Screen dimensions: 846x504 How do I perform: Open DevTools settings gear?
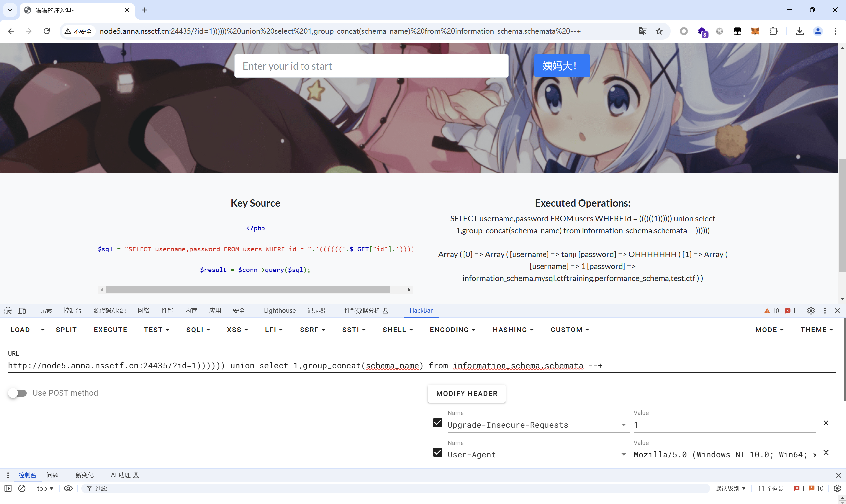click(811, 310)
